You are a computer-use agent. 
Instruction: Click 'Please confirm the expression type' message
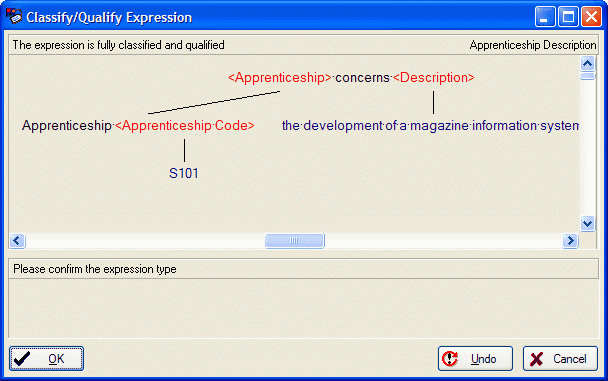95,269
